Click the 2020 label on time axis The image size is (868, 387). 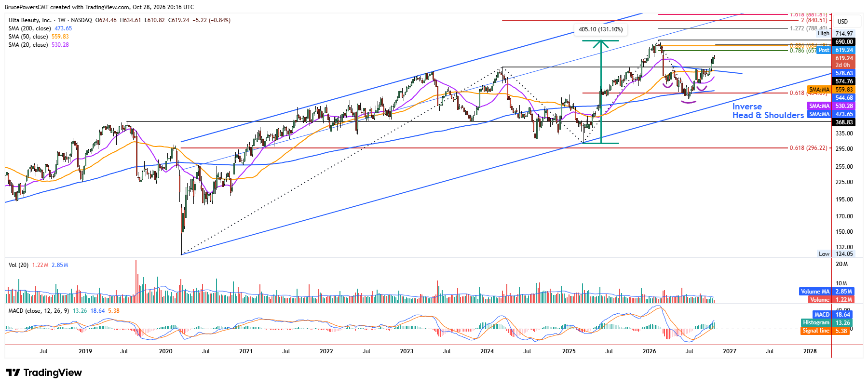click(165, 351)
